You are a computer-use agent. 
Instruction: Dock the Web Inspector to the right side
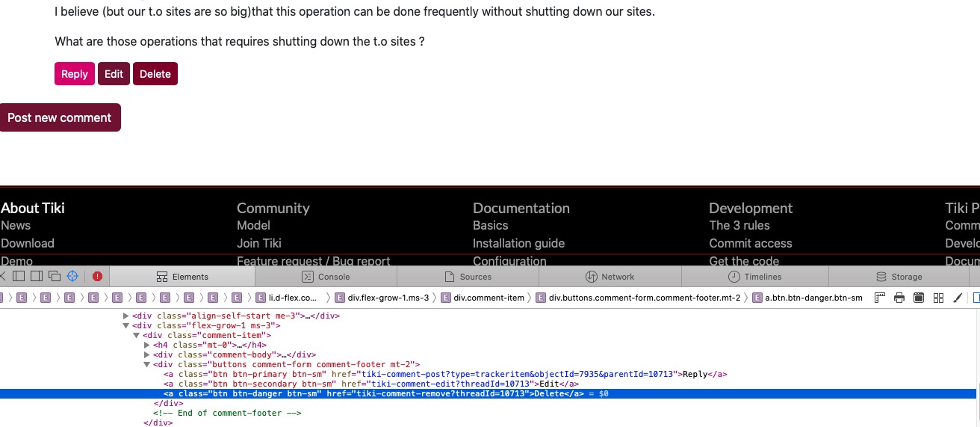37,277
